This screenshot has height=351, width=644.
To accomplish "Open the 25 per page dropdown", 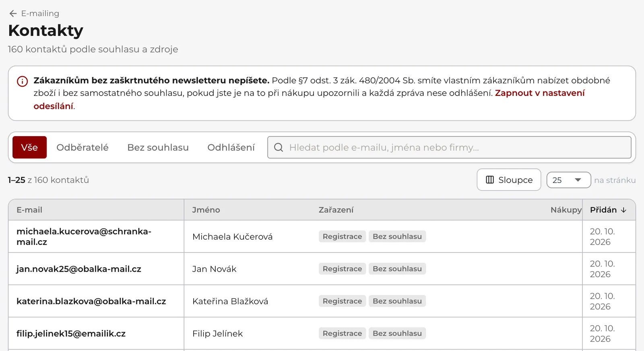I will tap(569, 180).
